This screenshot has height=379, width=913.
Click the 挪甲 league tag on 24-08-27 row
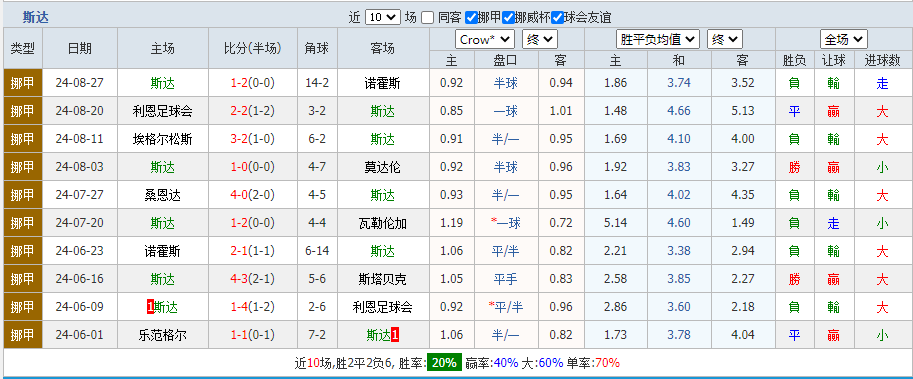click(x=23, y=83)
